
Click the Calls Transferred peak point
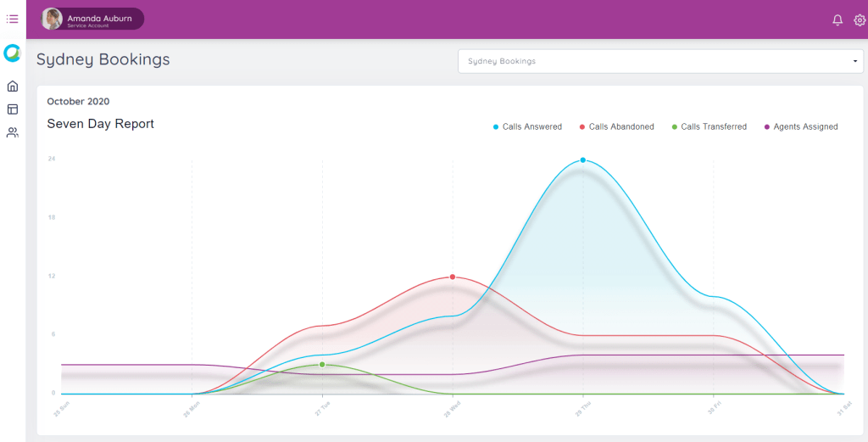point(322,364)
